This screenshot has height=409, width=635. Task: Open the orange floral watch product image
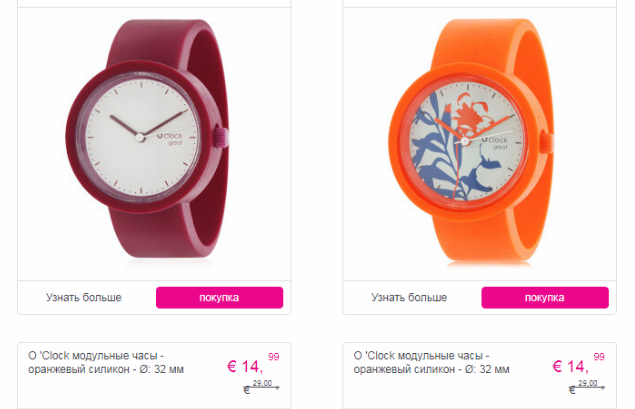click(x=471, y=141)
